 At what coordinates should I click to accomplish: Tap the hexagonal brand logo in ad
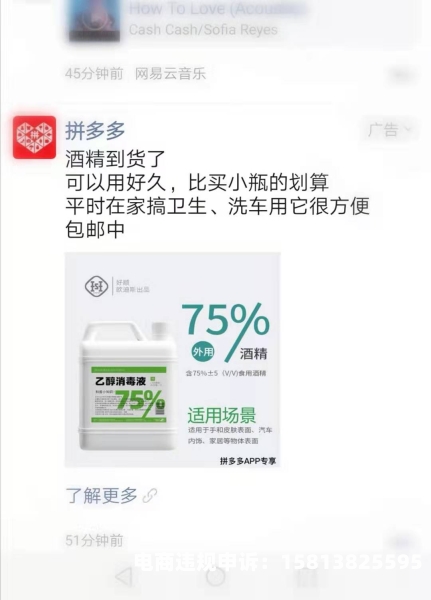point(96,286)
